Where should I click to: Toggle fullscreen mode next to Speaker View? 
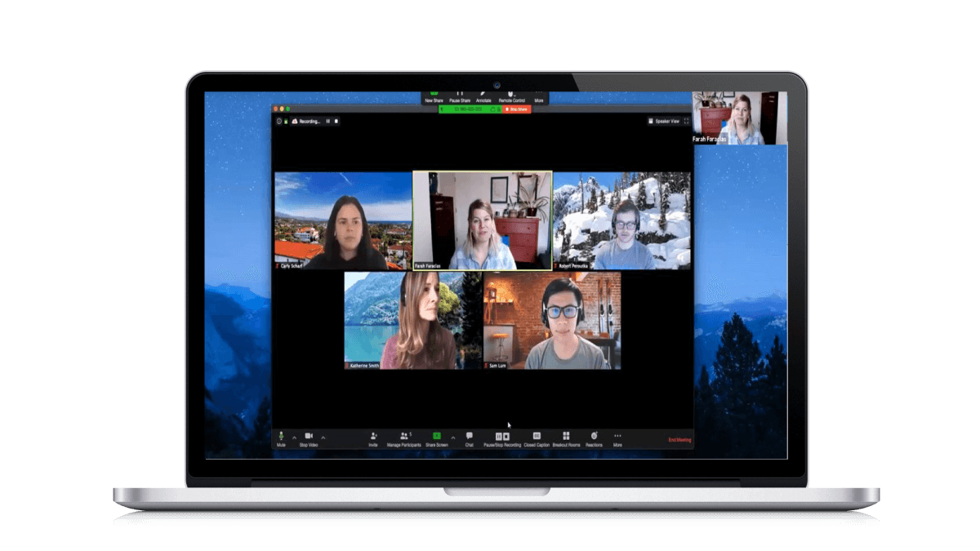tap(687, 121)
